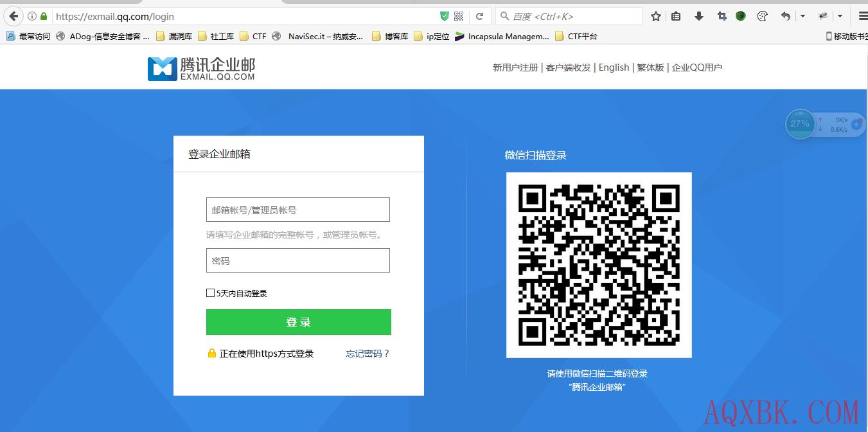Viewport: 868px width, 432px height.
Task: Open the Incapsula Management bookmark
Action: [x=502, y=36]
